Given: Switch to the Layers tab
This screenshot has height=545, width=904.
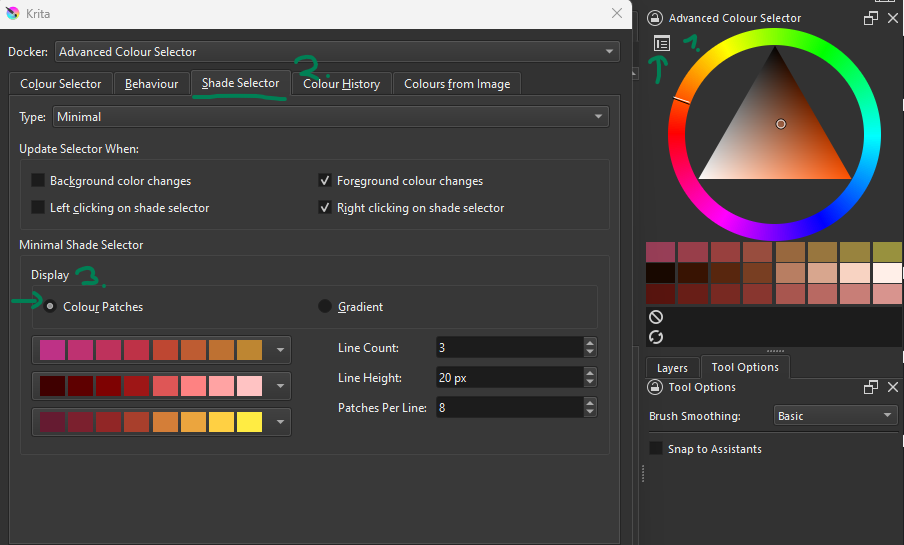Looking at the screenshot, I should (x=672, y=368).
